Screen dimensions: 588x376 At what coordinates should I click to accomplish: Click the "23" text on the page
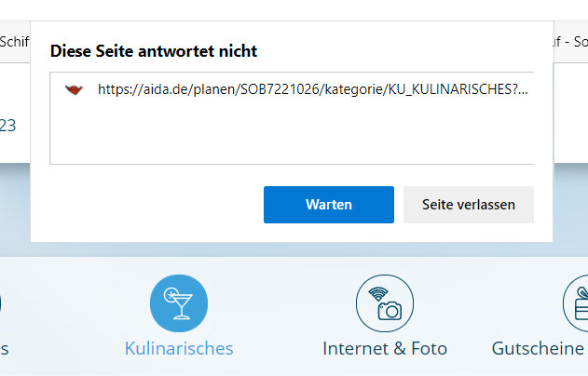7,125
